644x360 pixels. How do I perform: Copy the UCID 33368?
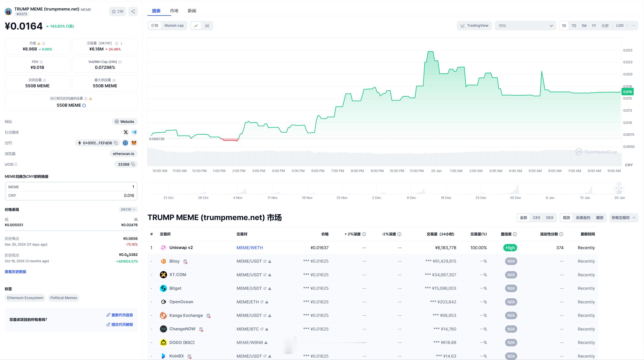[x=133, y=164]
